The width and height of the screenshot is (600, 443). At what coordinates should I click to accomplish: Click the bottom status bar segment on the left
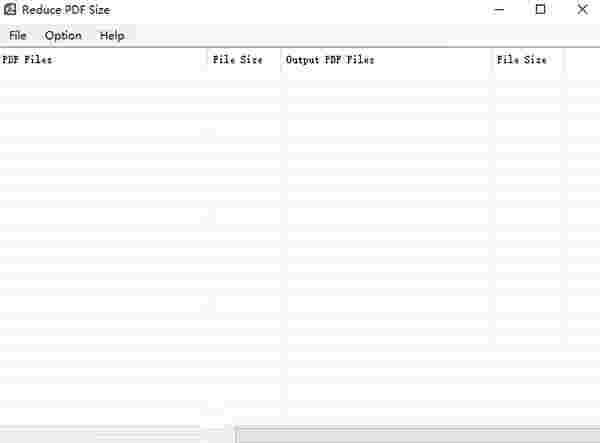tap(115, 436)
